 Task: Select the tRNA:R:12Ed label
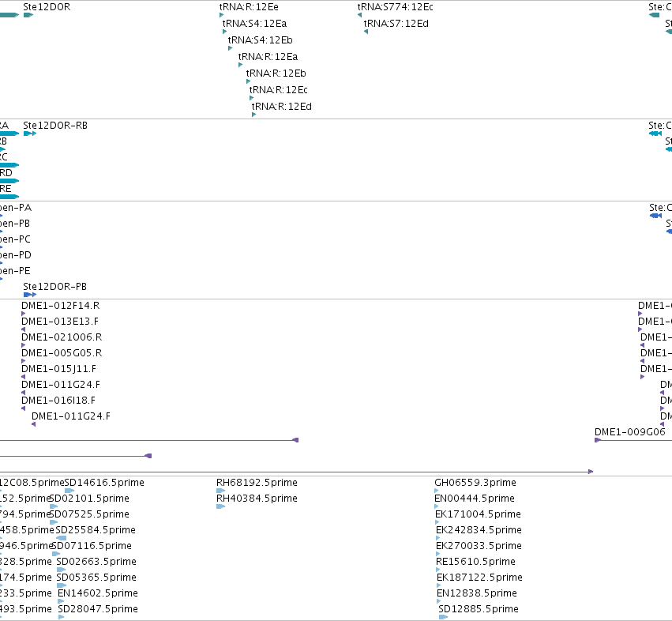[x=282, y=107]
